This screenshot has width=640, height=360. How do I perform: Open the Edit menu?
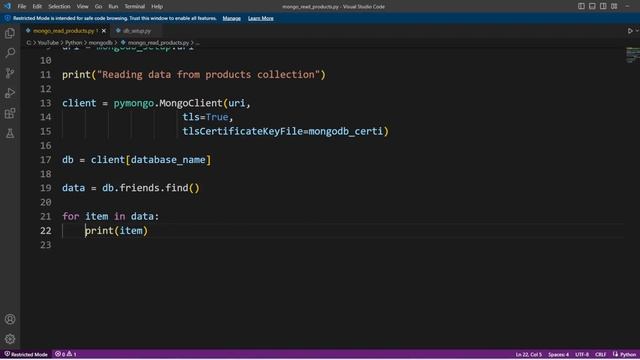tap(37, 7)
